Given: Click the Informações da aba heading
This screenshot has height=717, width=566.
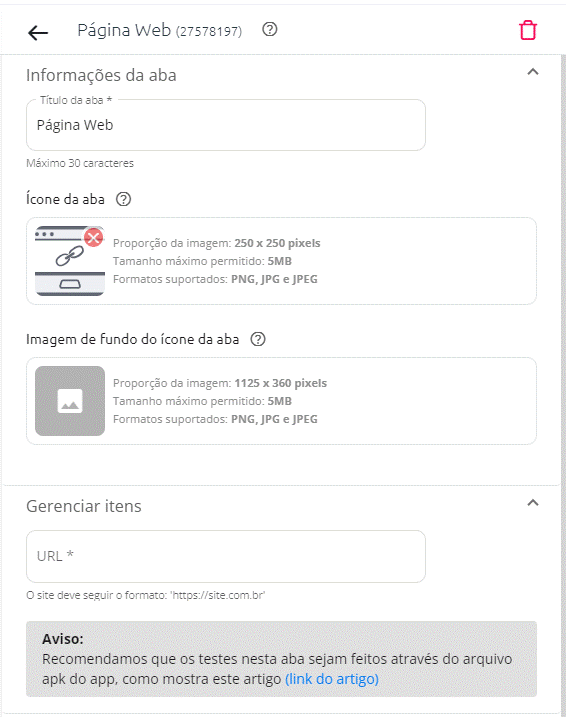Looking at the screenshot, I should (x=101, y=75).
